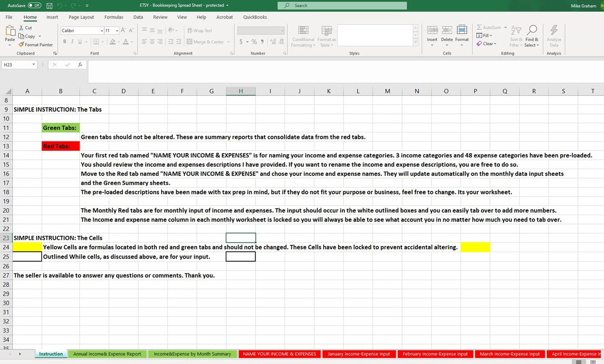604x364 pixels.
Task: Expand the Calibri font name dropdown
Action: [x=103, y=30]
